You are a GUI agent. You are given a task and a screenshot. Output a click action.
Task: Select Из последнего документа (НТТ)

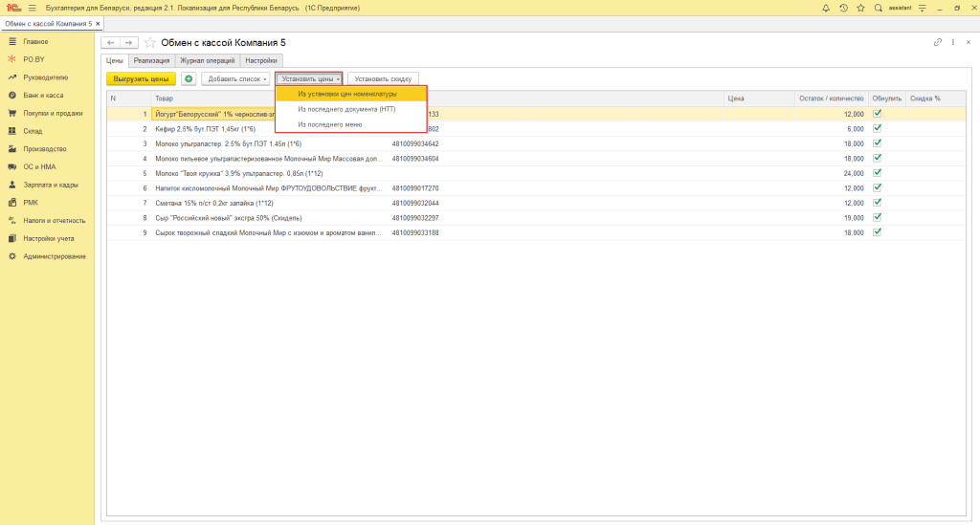[x=350, y=109]
